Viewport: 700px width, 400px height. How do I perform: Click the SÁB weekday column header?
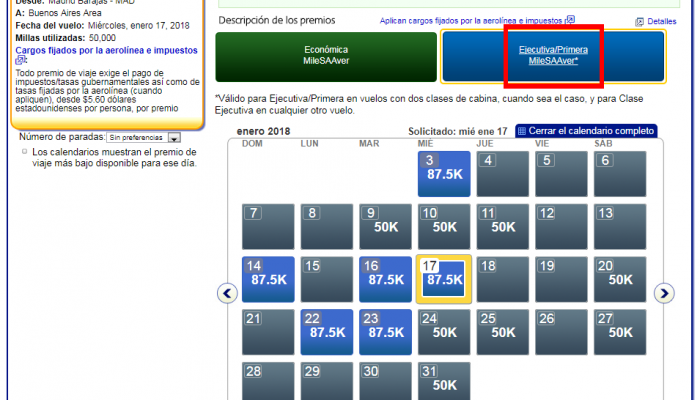(603, 144)
